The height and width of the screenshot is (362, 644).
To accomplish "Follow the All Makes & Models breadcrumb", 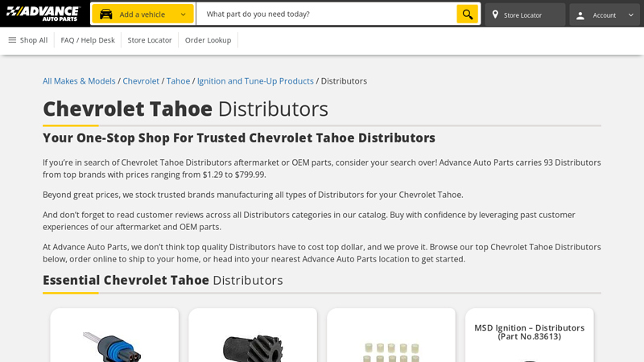I will pyautogui.click(x=79, y=81).
